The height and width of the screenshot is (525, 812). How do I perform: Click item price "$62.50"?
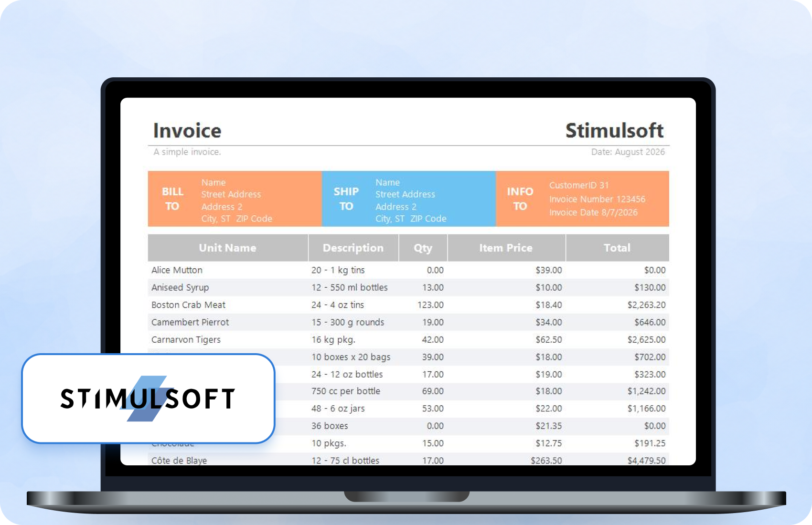pyautogui.click(x=548, y=339)
